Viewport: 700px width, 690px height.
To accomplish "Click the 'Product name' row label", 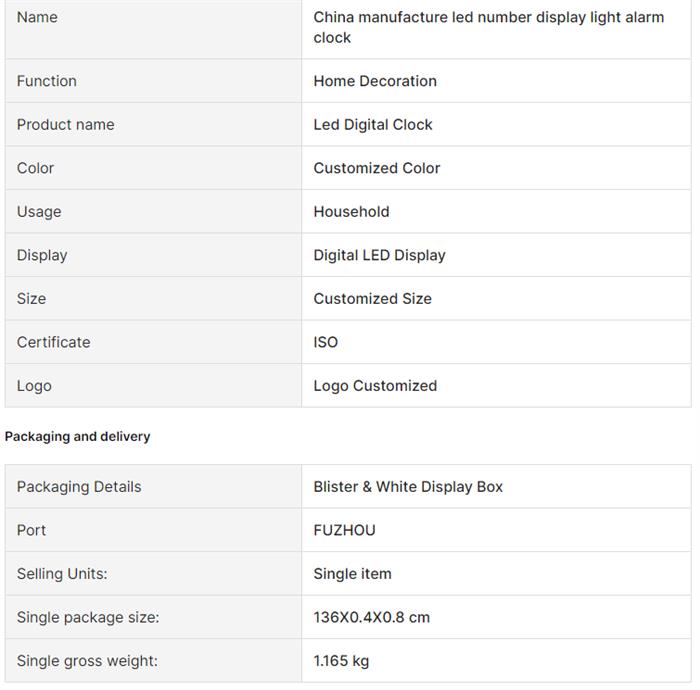I will click(65, 125).
